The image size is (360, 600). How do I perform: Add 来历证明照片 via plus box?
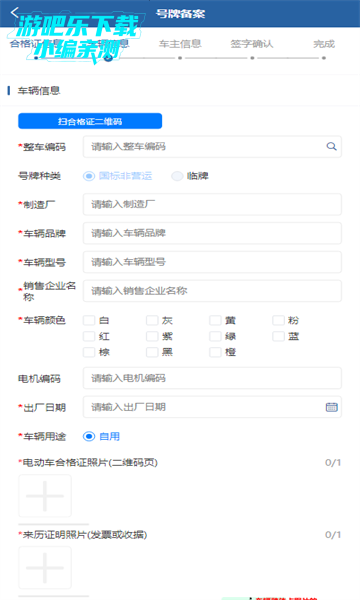pyautogui.click(x=45, y=568)
